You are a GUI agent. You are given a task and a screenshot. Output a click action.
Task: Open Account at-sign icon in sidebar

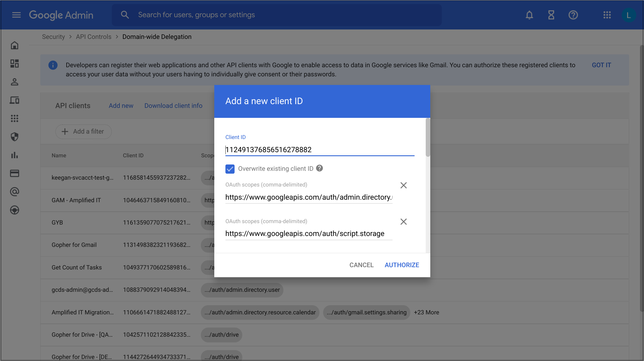[x=15, y=192]
